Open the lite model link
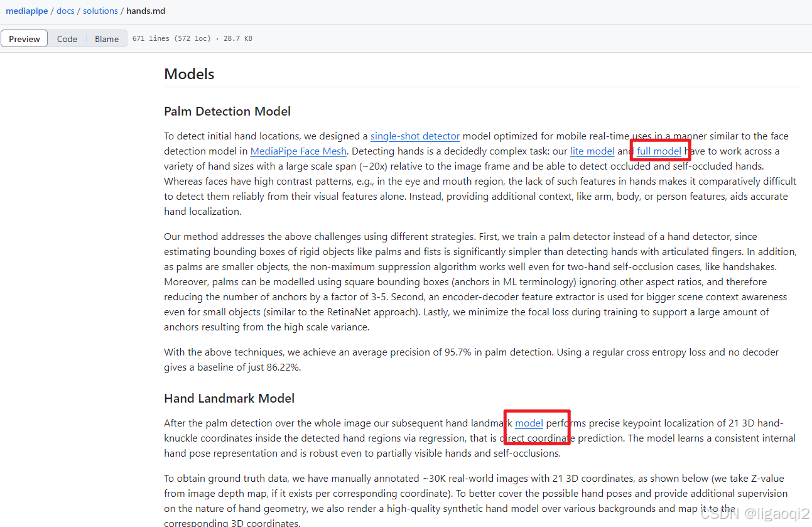 point(592,151)
